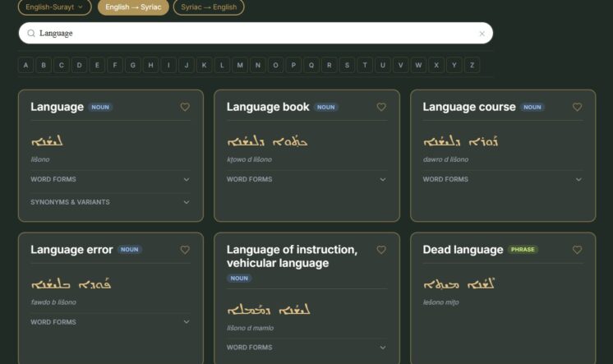
Task: Switch to English → Syriac mode
Action: coord(133,7)
